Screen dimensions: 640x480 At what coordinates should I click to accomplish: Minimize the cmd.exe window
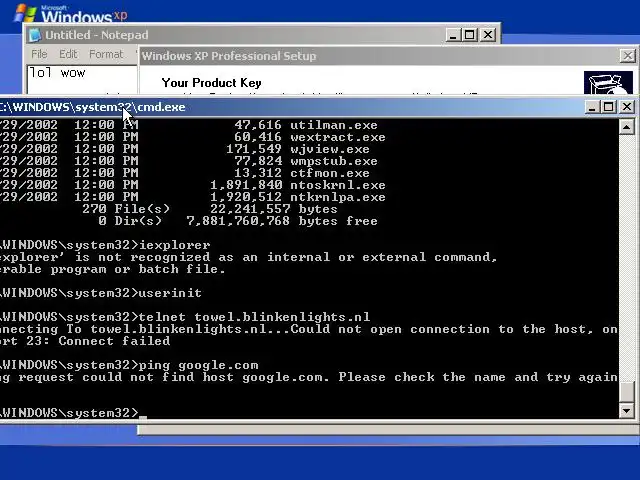(x=591, y=107)
